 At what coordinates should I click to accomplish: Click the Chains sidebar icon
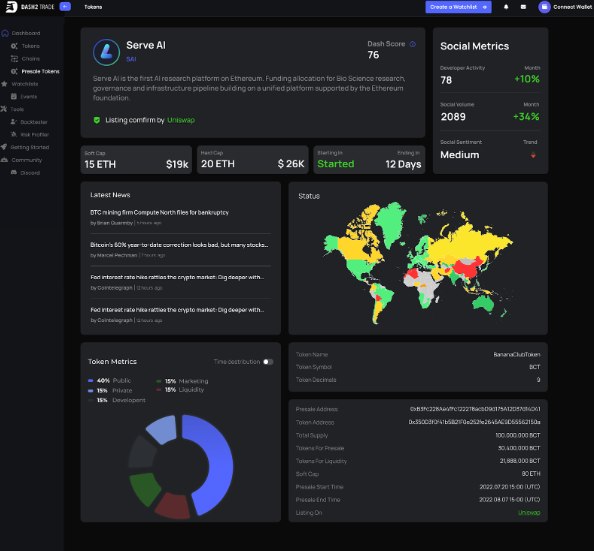tap(14, 59)
